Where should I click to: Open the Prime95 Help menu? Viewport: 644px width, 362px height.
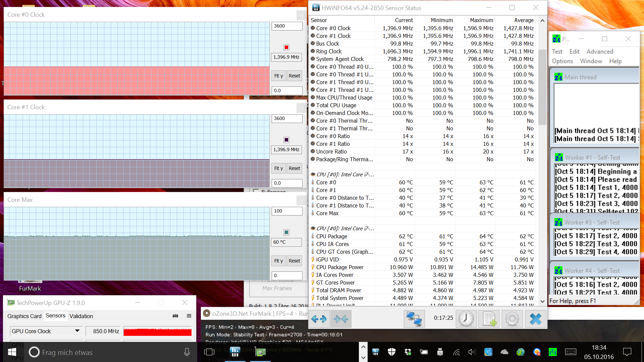click(615, 61)
